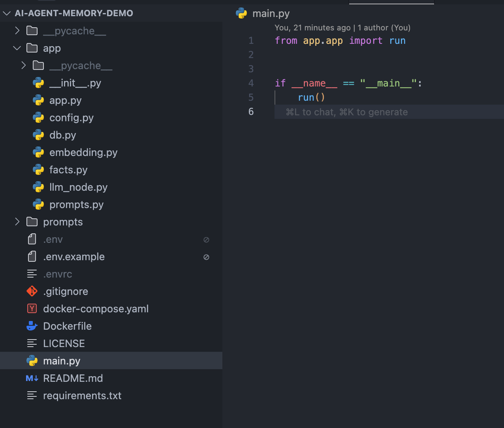Click the Docker whale icon for Dockerfile

(x=32, y=326)
